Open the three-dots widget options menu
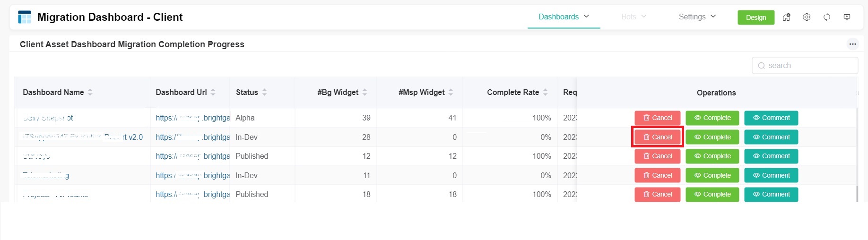This screenshot has height=240, width=868. click(852, 44)
